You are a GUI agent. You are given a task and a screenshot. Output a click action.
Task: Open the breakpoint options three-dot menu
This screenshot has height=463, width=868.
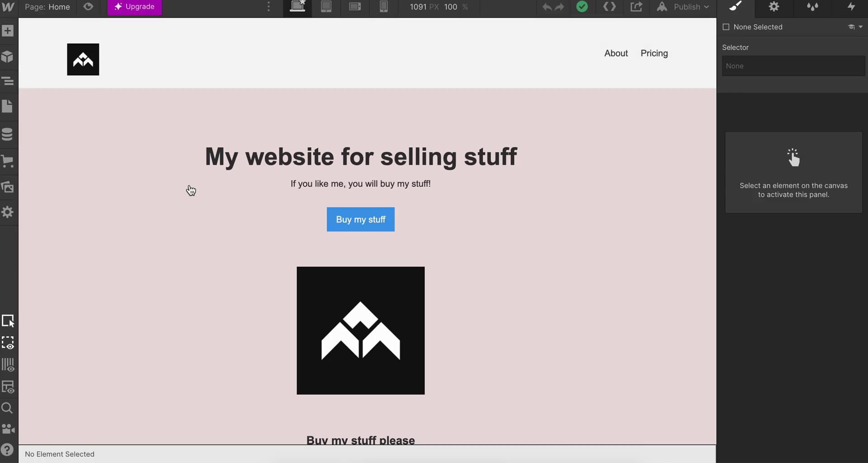tap(269, 7)
